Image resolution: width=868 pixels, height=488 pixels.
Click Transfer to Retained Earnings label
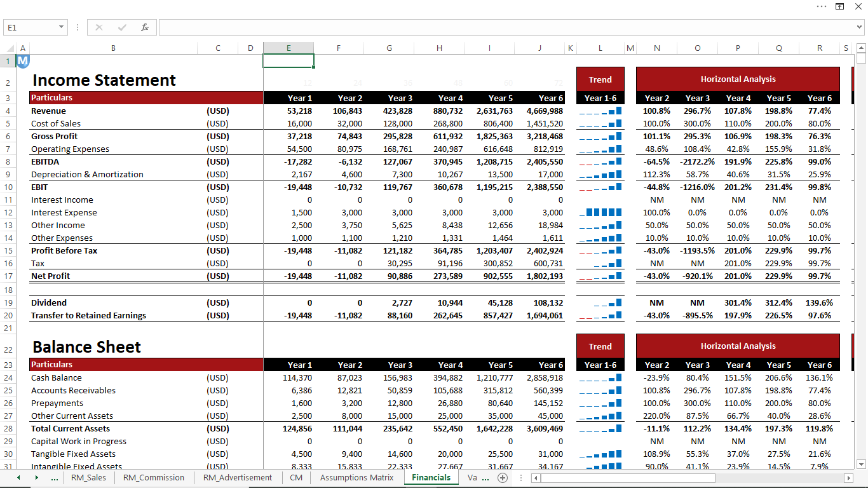89,316
